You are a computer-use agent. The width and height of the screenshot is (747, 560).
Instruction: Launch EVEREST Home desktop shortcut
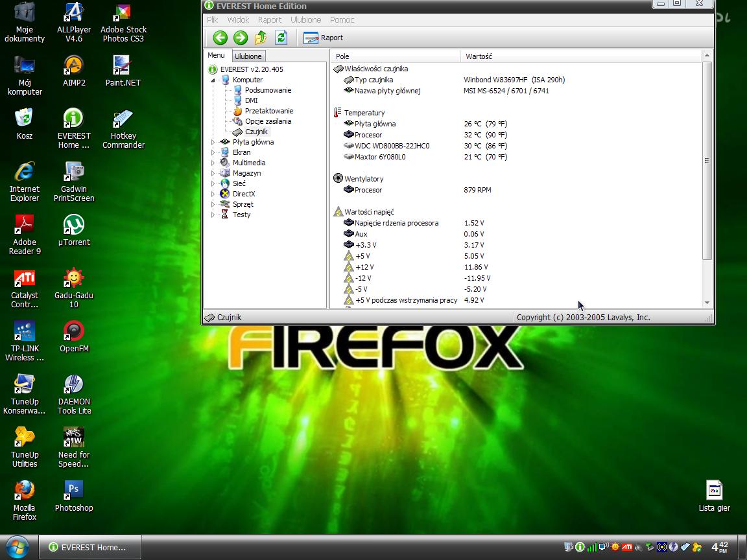[74, 128]
